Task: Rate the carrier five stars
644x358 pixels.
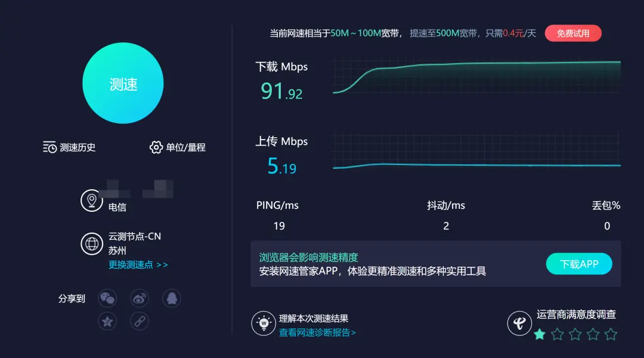Action: (x=610, y=335)
